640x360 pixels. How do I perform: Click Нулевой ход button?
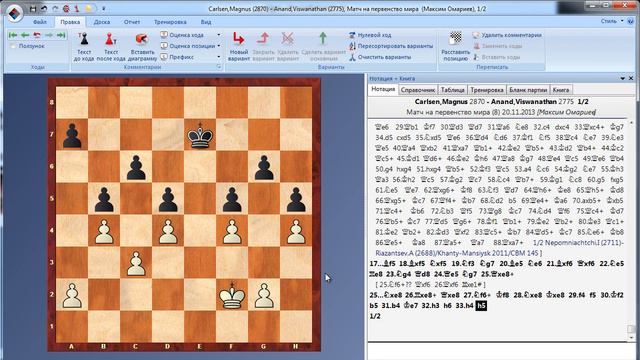pyautogui.click(x=370, y=35)
